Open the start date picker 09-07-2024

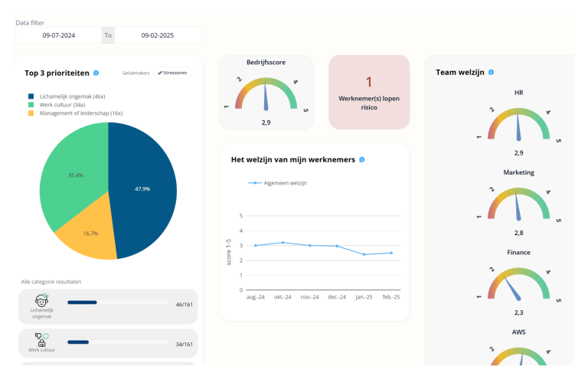[x=58, y=35]
